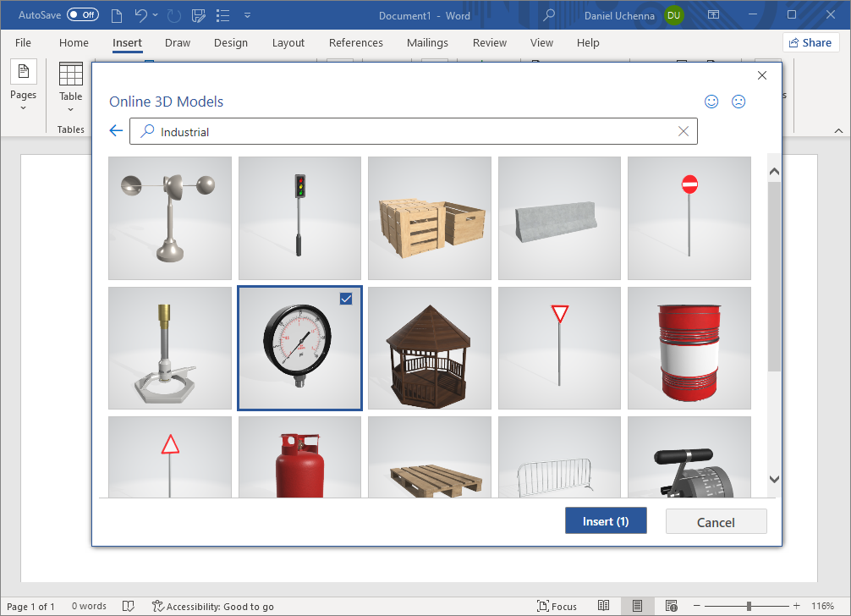Send a frowny face feedback
Viewport: 851px width, 616px height.
[738, 102]
